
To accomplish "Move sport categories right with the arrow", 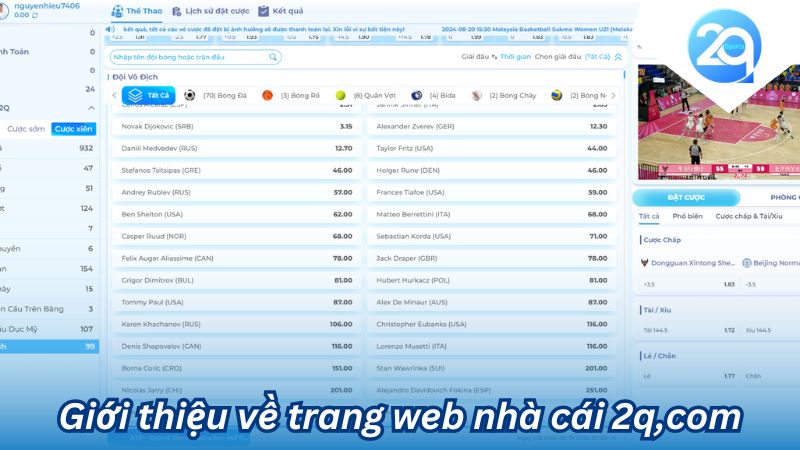I will click(x=613, y=95).
